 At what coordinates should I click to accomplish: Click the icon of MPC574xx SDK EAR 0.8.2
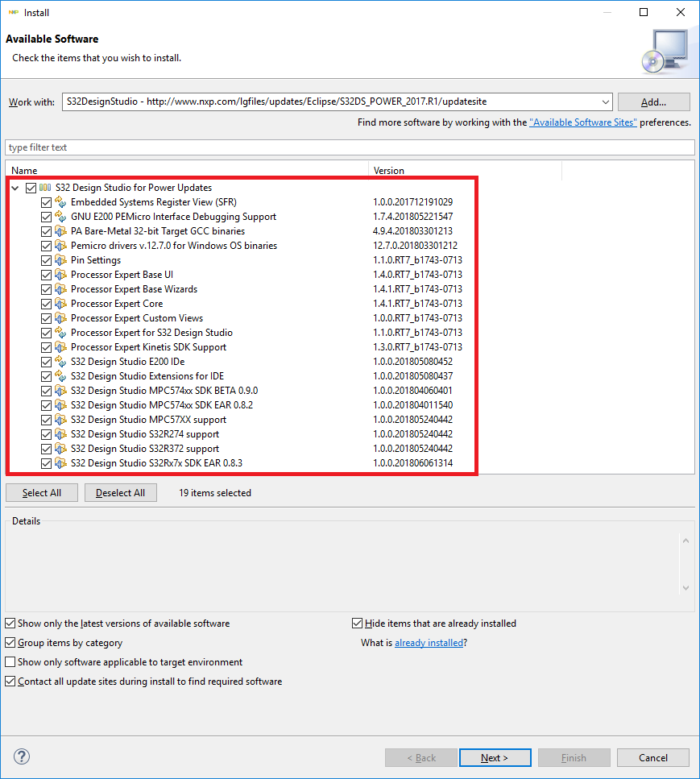coord(60,405)
